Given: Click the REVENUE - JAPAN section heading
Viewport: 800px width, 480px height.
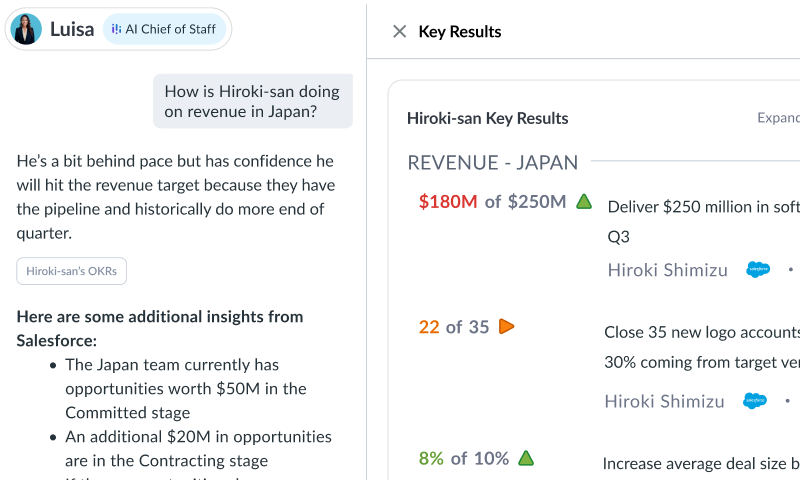Looking at the screenshot, I should point(493,163).
